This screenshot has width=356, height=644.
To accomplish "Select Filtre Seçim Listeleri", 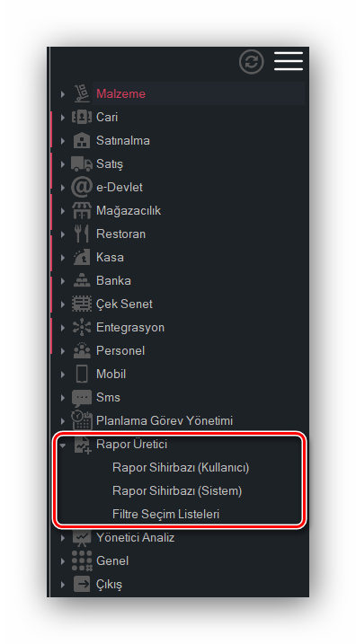I will 166,515.
